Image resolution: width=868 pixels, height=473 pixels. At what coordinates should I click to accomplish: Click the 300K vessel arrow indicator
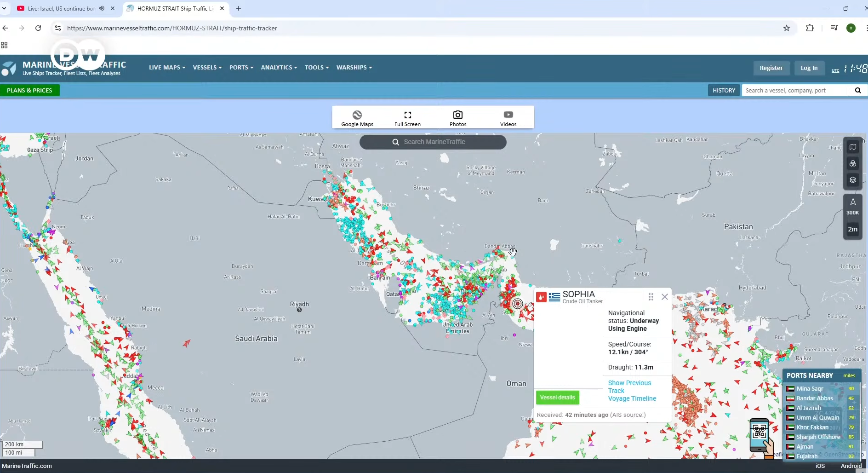pos(853,206)
